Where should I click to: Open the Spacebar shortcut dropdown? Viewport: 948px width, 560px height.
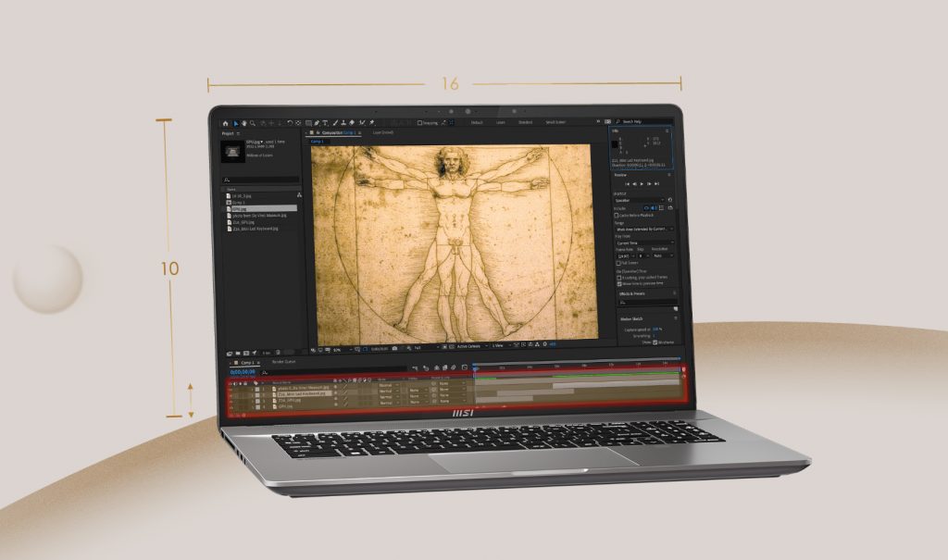click(x=640, y=200)
